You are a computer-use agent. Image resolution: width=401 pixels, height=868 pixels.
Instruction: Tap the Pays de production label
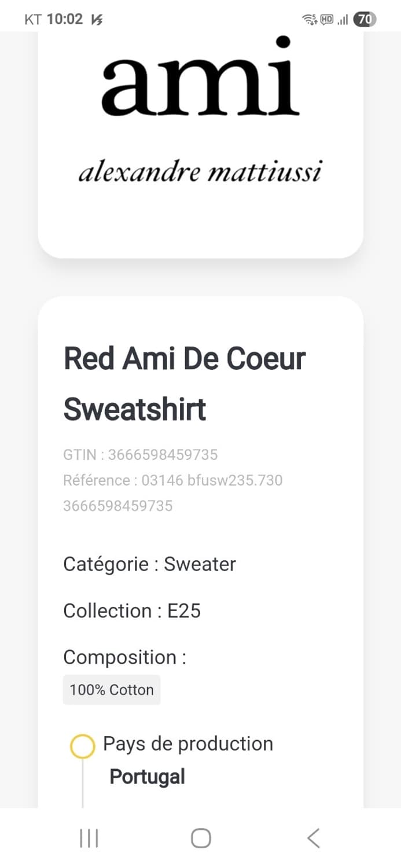click(x=188, y=744)
